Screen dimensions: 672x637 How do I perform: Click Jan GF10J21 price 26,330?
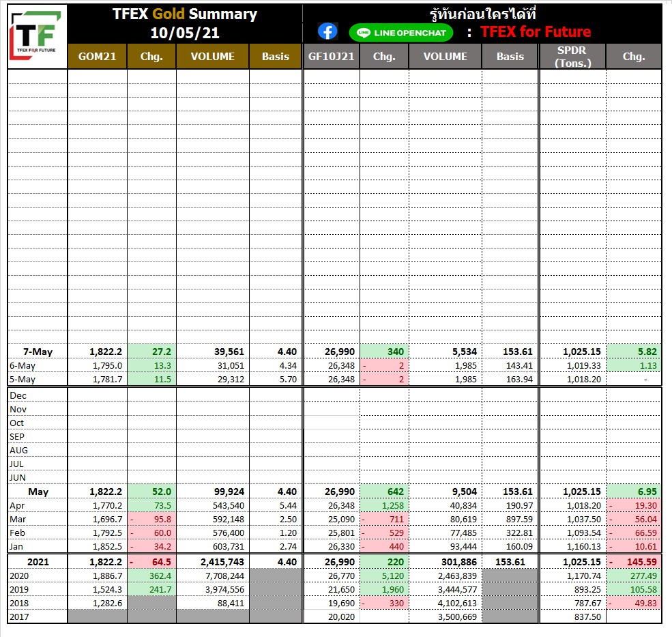tap(342, 547)
